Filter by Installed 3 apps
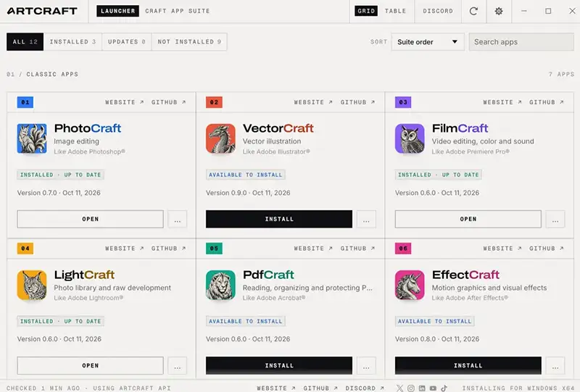Image resolution: width=580 pixels, height=392 pixels. pos(72,42)
